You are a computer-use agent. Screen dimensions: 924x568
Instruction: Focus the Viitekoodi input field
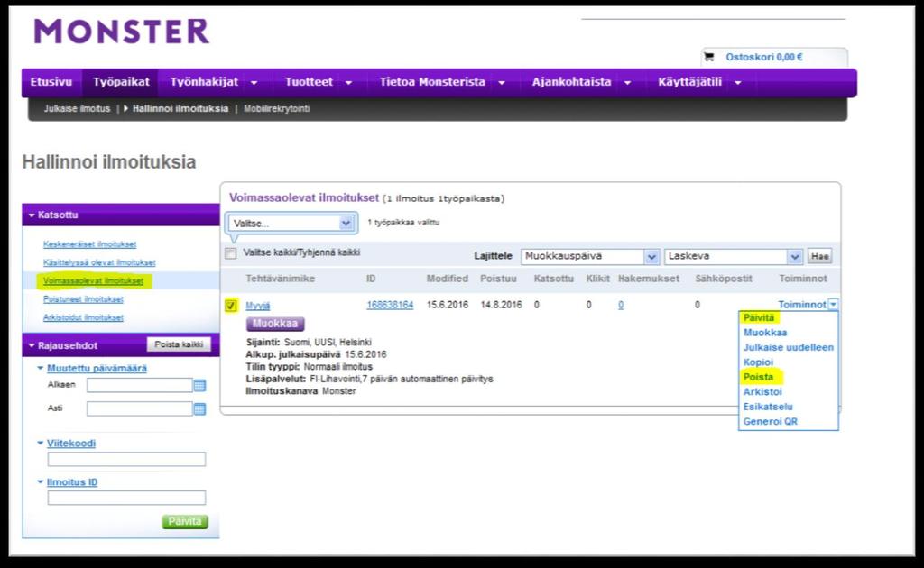tap(126, 459)
